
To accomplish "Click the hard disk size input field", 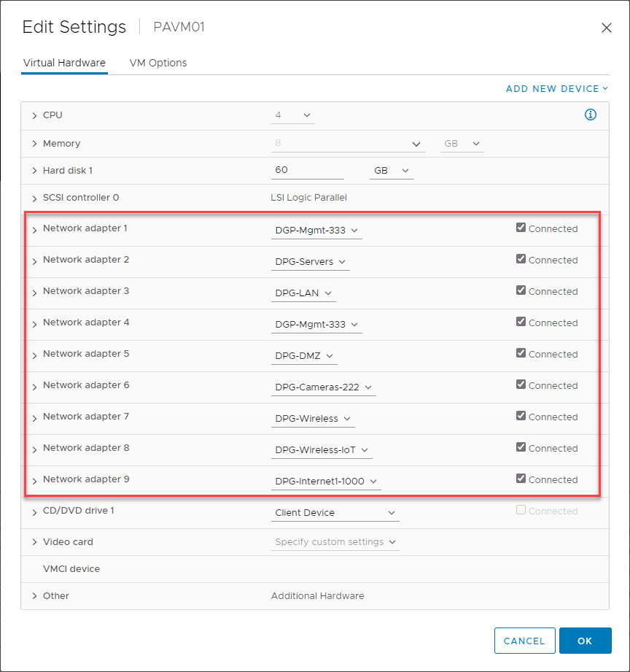I will tap(306, 170).
